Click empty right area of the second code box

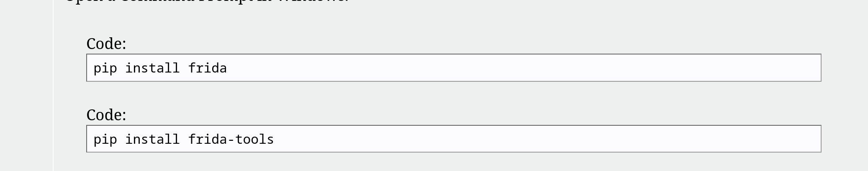pyautogui.click(x=628, y=139)
